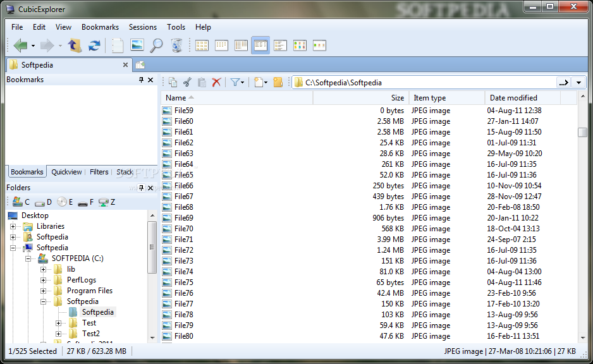593x364 pixels.
Task: Create a new folder icon
Action: point(278,82)
